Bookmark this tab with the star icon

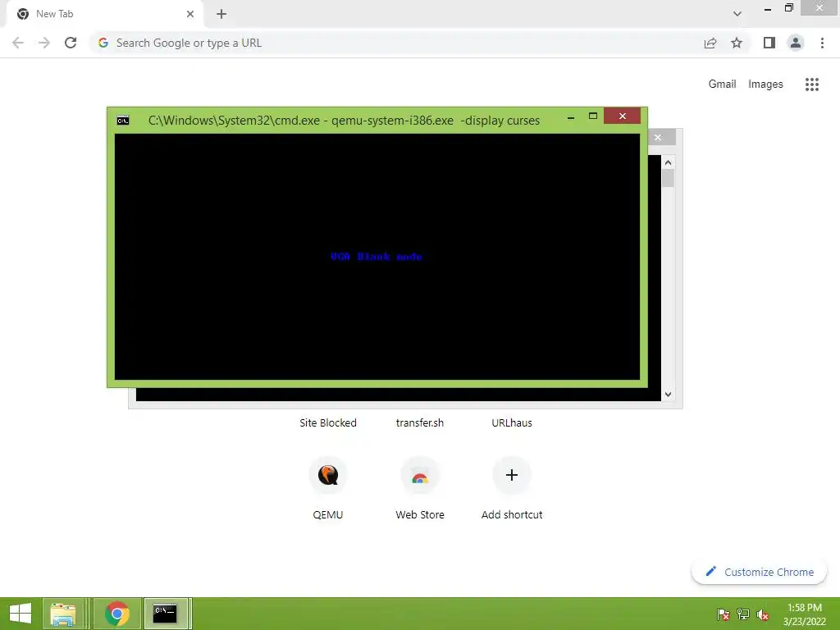click(x=737, y=43)
